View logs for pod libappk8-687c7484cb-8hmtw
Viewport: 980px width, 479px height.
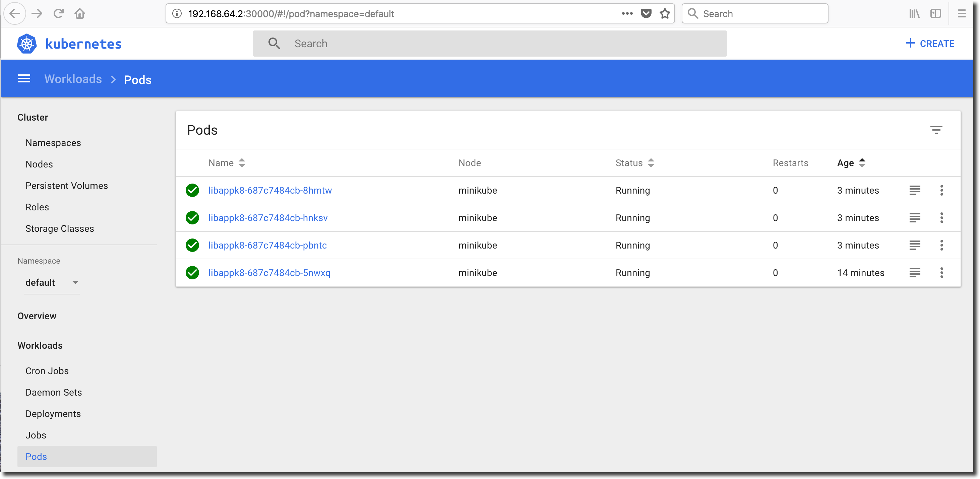tap(915, 190)
